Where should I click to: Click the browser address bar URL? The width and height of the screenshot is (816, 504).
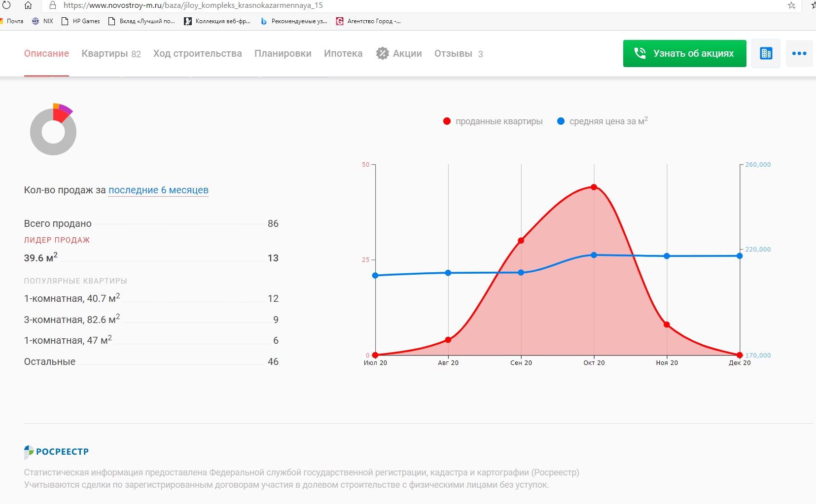(193, 5)
